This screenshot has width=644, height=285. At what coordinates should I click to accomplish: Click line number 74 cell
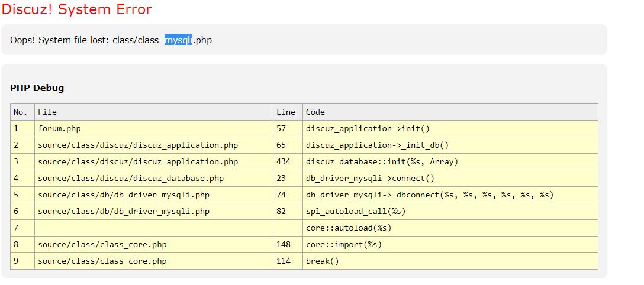pyautogui.click(x=288, y=195)
